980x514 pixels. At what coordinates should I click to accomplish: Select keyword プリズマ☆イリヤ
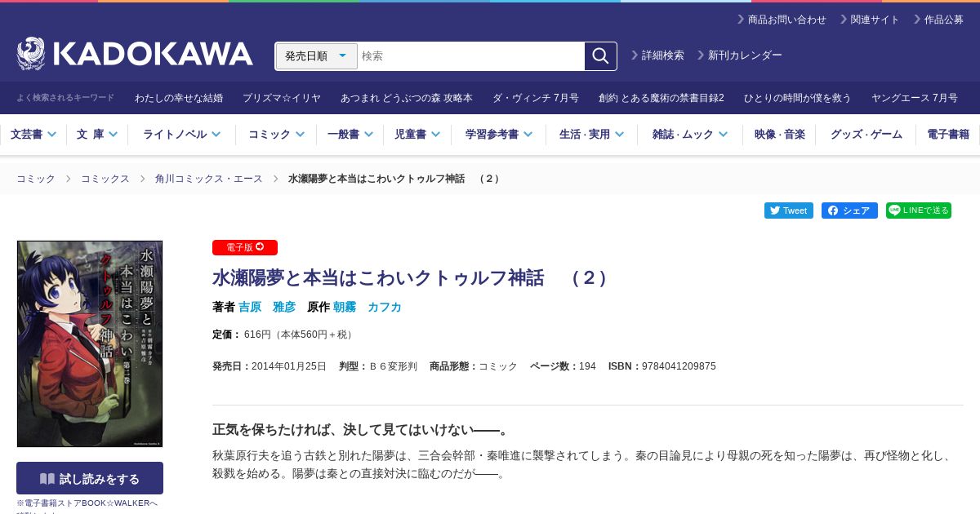(x=282, y=98)
